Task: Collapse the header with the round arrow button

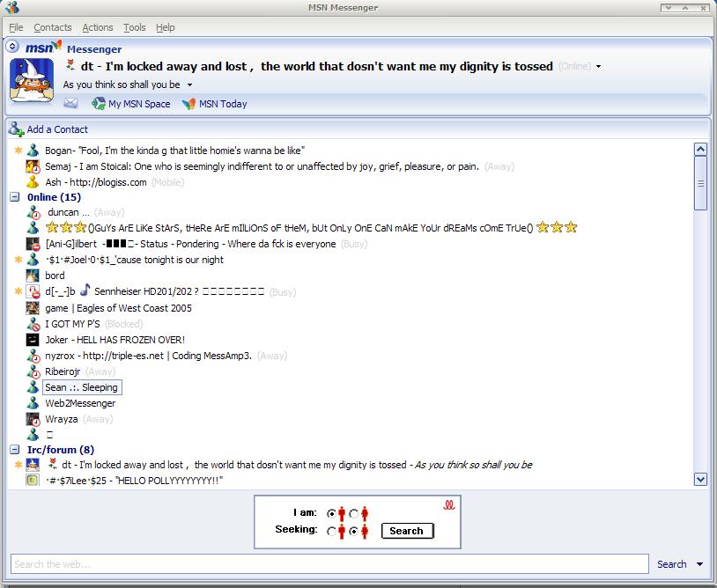Action: point(12,46)
